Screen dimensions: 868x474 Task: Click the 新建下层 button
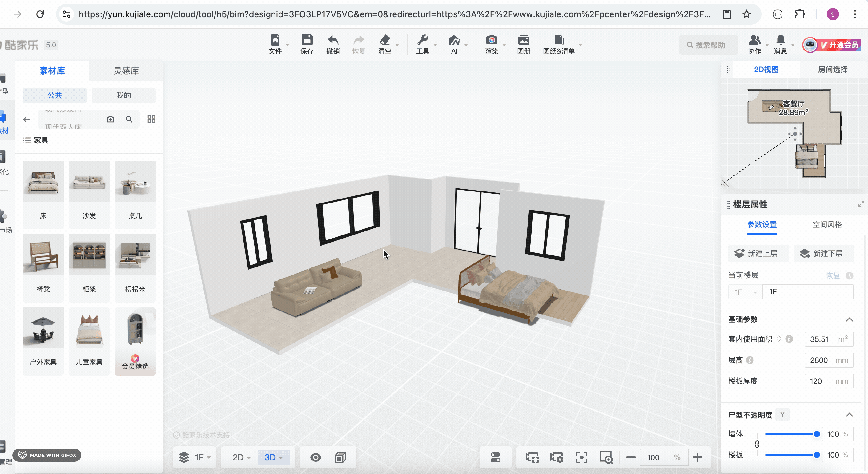(823, 253)
